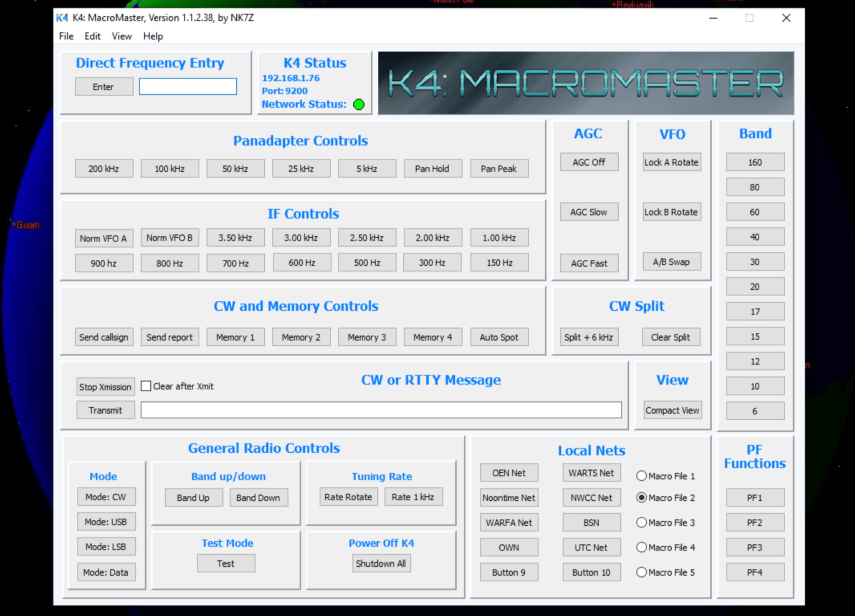Click the K4 app icon in title bar
855x616 pixels.
(x=62, y=18)
